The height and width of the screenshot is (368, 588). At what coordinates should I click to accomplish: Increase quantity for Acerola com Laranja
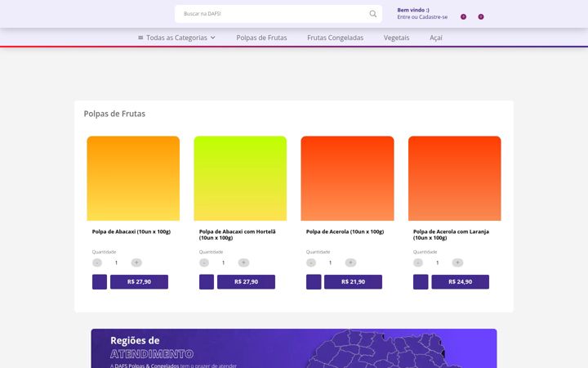[457, 263]
